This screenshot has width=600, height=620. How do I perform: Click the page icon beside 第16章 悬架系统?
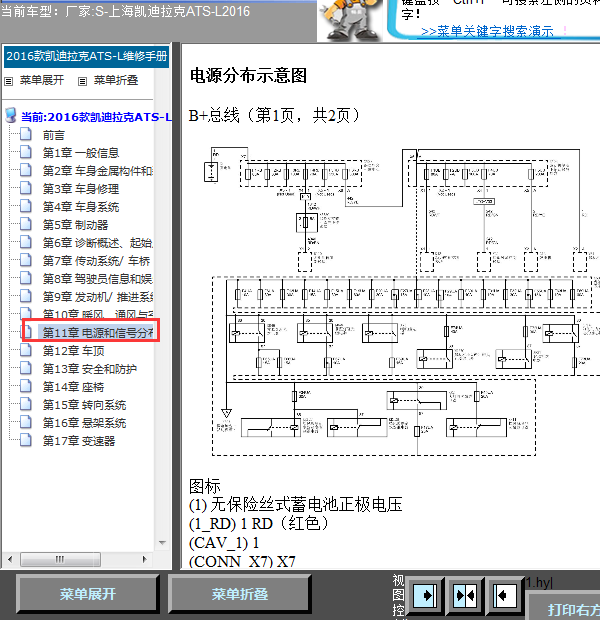coord(26,422)
